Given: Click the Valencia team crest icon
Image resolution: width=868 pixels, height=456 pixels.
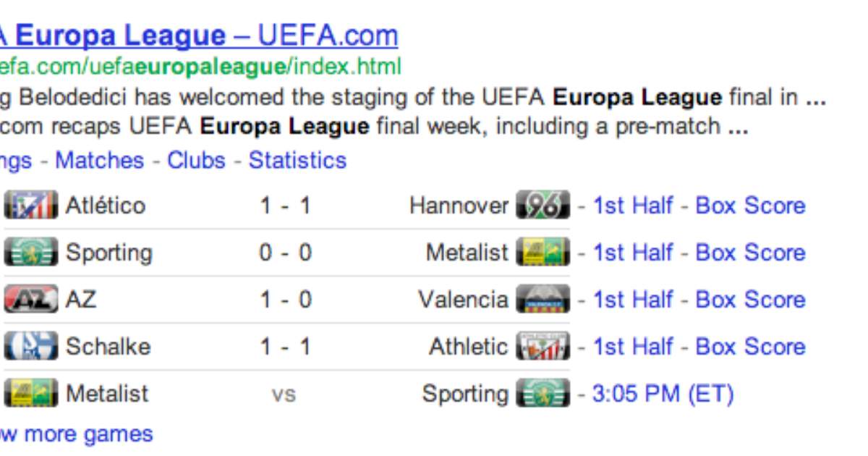Looking at the screenshot, I should (543, 300).
